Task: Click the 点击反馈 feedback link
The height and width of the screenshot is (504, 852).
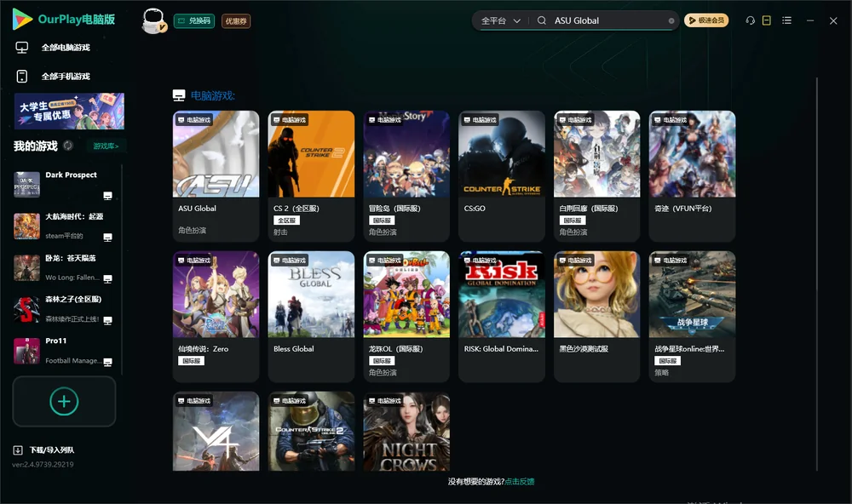Action: pos(520,482)
